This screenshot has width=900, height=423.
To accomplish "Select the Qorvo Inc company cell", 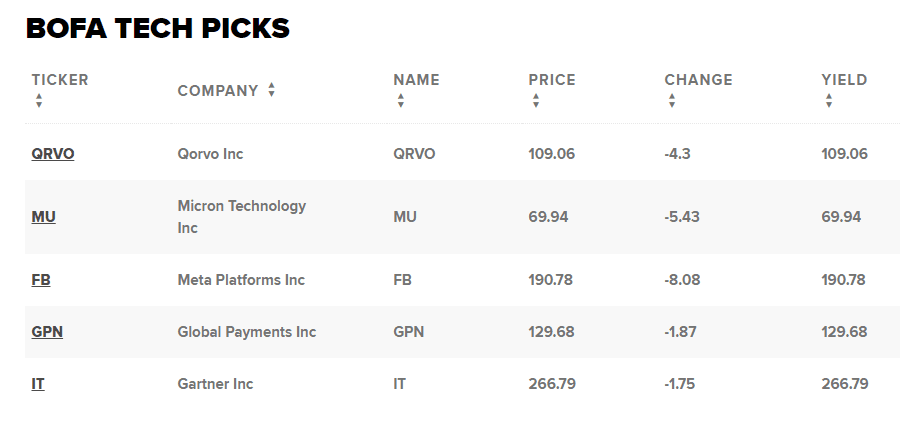I will pos(210,154).
